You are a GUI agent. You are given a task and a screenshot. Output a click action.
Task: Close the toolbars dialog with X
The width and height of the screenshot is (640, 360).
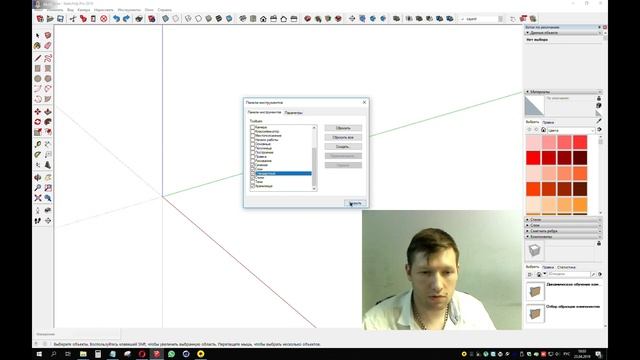[364, 102]
